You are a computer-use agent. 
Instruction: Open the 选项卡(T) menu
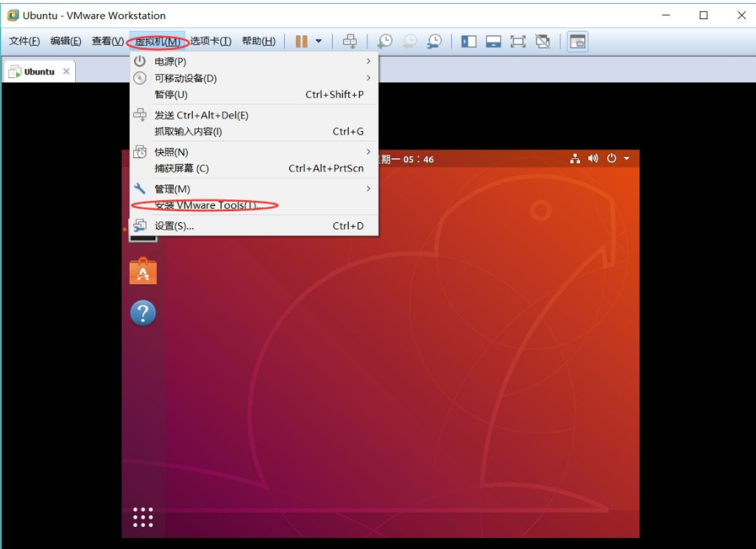pos(211,41)
